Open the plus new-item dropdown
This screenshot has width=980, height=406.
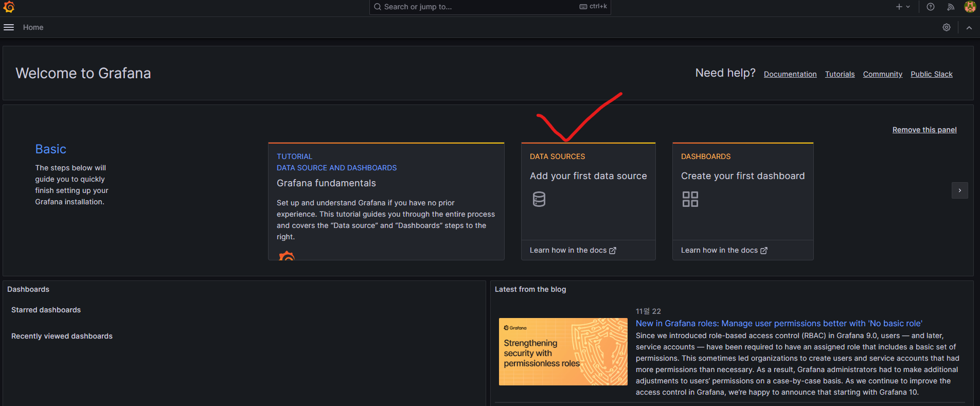click(x=903, y=7)
